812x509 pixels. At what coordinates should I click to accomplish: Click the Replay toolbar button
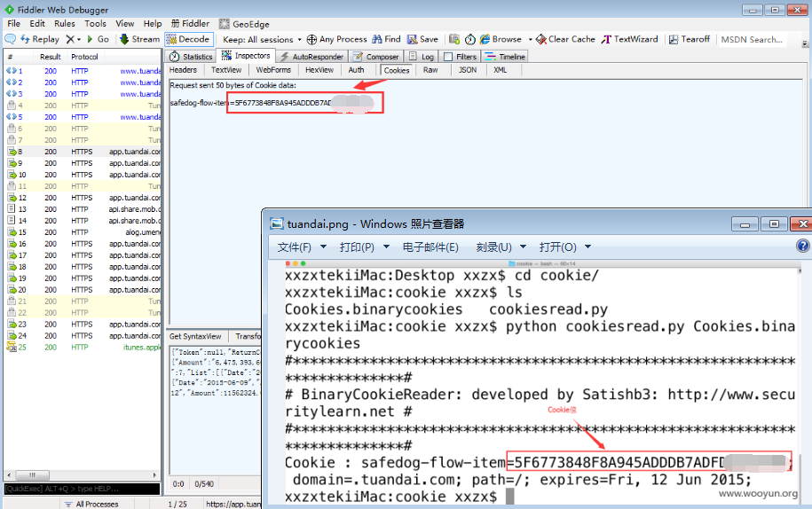pyautogui.click(x=40, y=39)
